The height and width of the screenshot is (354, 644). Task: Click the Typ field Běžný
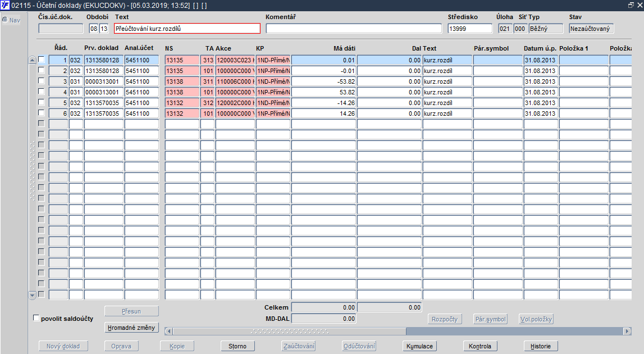click(546, 28)
